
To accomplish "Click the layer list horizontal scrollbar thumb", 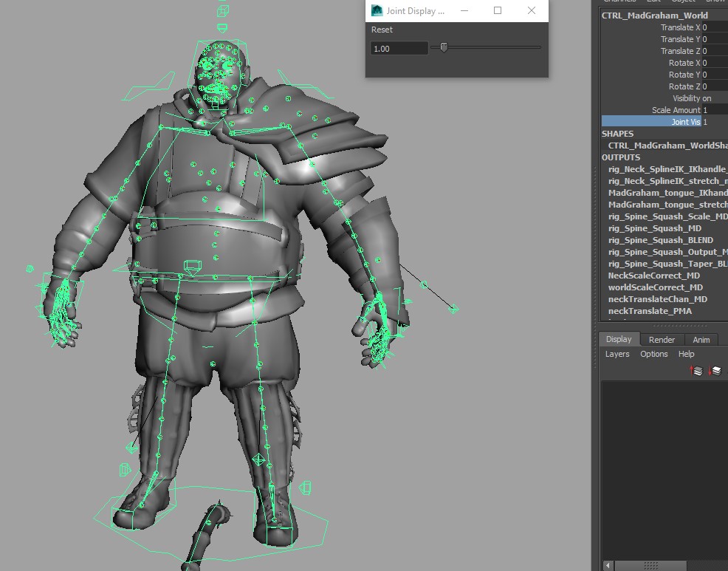I will (x=650, y=565).
